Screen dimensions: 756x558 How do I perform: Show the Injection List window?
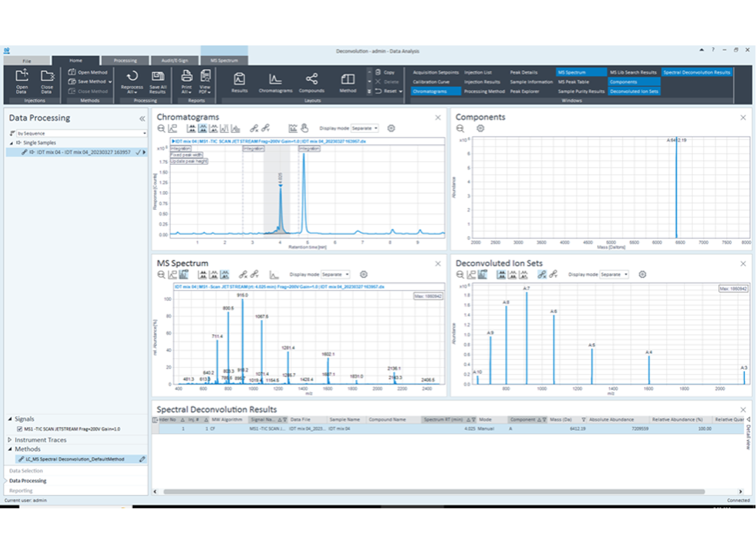coord(478,72)
